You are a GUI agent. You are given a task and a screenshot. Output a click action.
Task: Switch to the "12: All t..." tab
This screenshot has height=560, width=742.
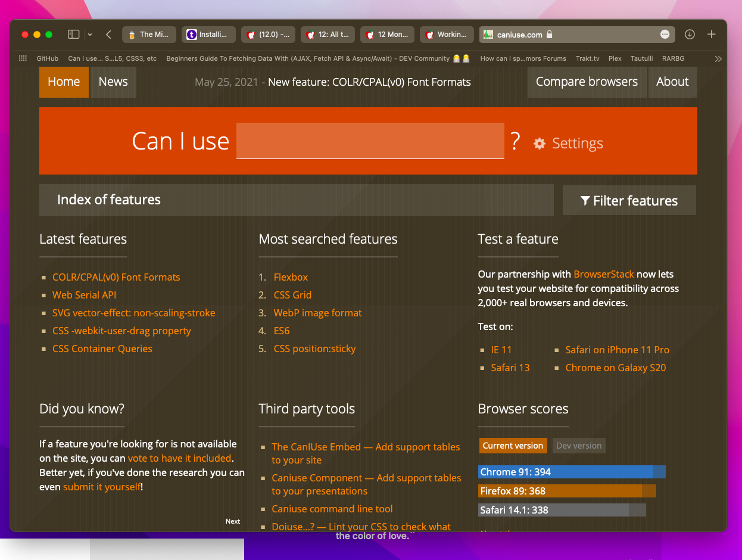click(328, 35)
